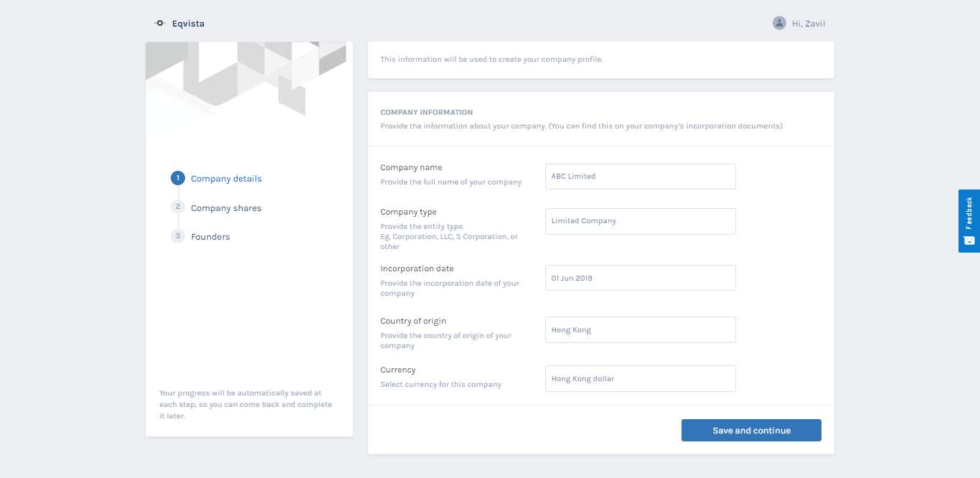Viewport: 980px width, 478px height.
Task: Click the Feedback smiley icon
Action: pyautogui.click(x=969, y=240)
